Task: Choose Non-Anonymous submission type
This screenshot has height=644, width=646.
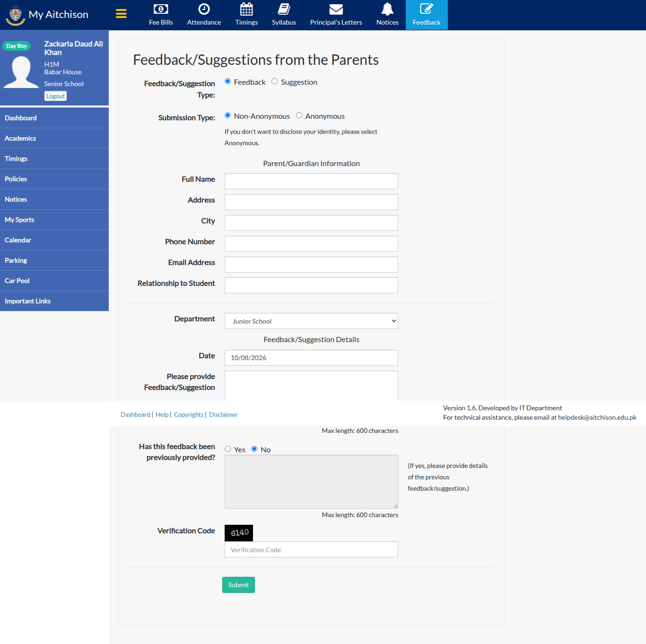Action: (x=227, y=115)
